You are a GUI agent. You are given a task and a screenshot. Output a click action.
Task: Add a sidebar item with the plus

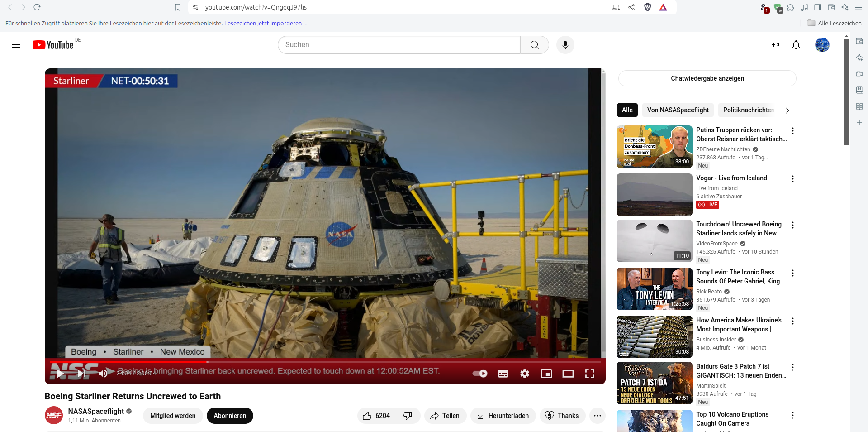pos(859,123)
